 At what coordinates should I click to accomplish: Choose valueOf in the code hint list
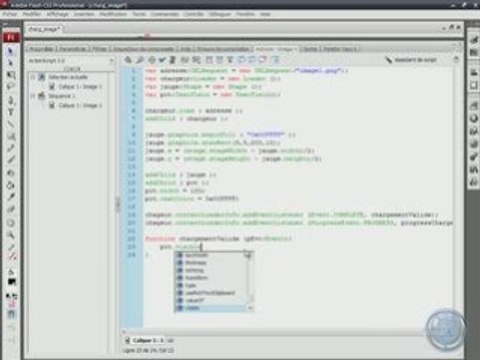[x=211, y=300]
